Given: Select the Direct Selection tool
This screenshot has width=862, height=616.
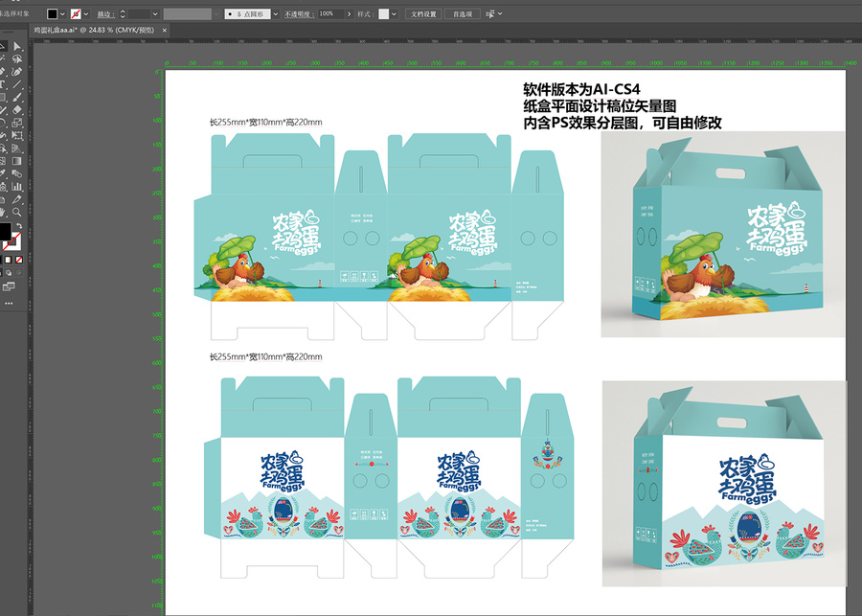Looking at the screenshot, I should (17, 47).
